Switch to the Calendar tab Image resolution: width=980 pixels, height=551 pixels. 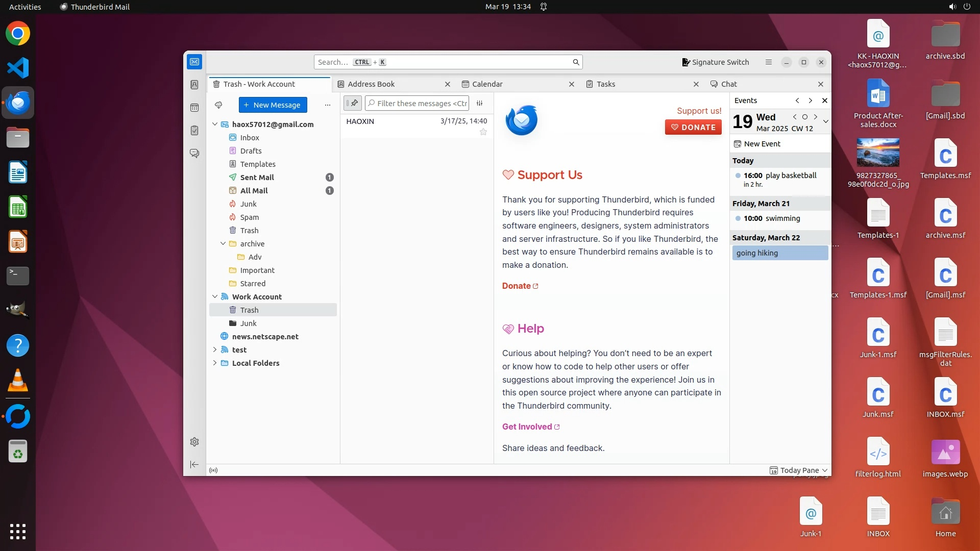click(x=487, y=84)
